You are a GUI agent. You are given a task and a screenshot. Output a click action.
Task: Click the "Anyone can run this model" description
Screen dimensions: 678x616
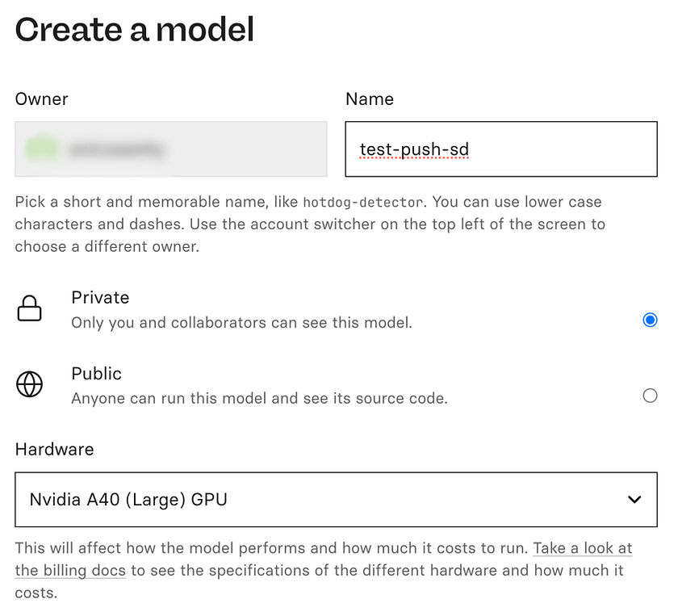(x=259, y=398)
